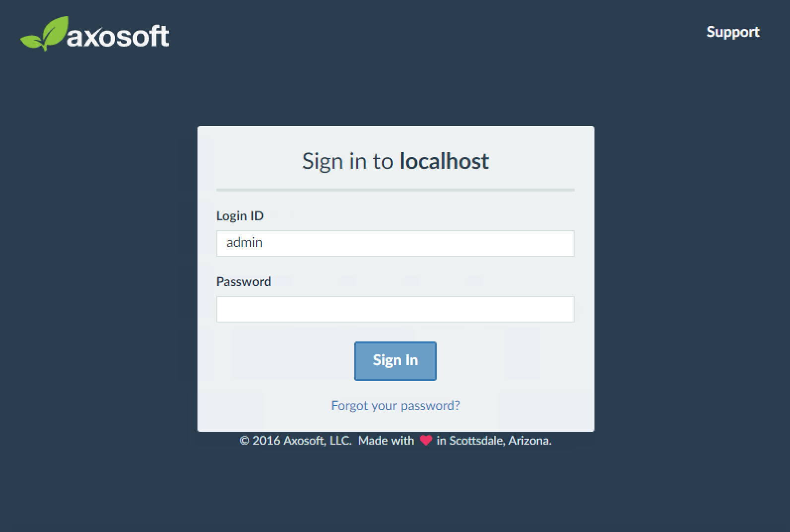The height and width of the screenshot is (532, 790).
Task: Click the copyright Axosoft LLC text
Action: coord(296,440)
